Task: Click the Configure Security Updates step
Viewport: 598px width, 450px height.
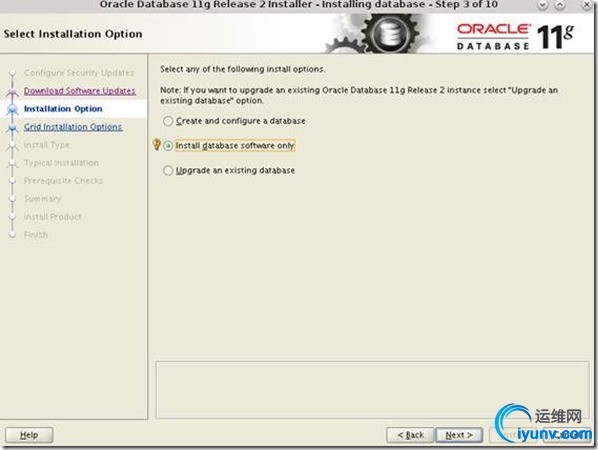Action: [79, 72]
